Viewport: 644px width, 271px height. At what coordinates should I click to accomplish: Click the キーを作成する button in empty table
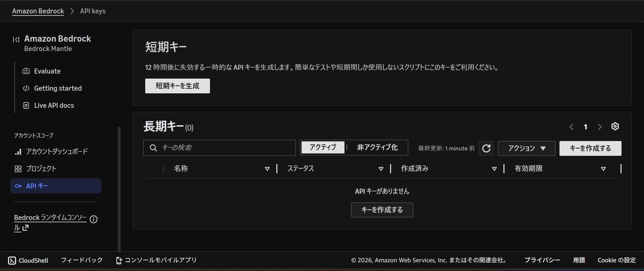[x=382, y=210]
